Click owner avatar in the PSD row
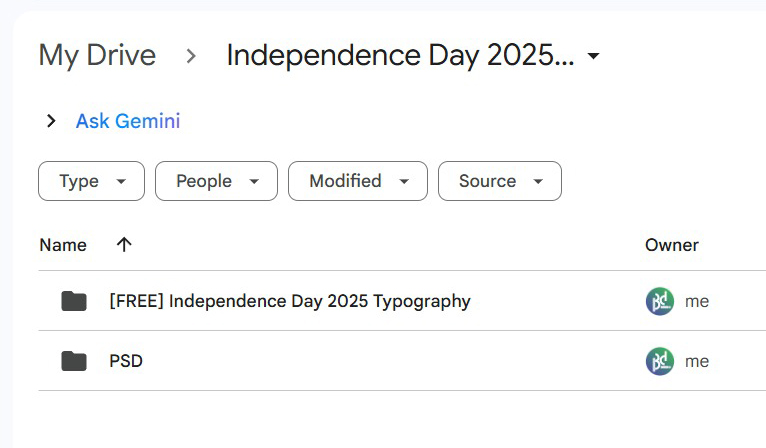 pos(660,361)
